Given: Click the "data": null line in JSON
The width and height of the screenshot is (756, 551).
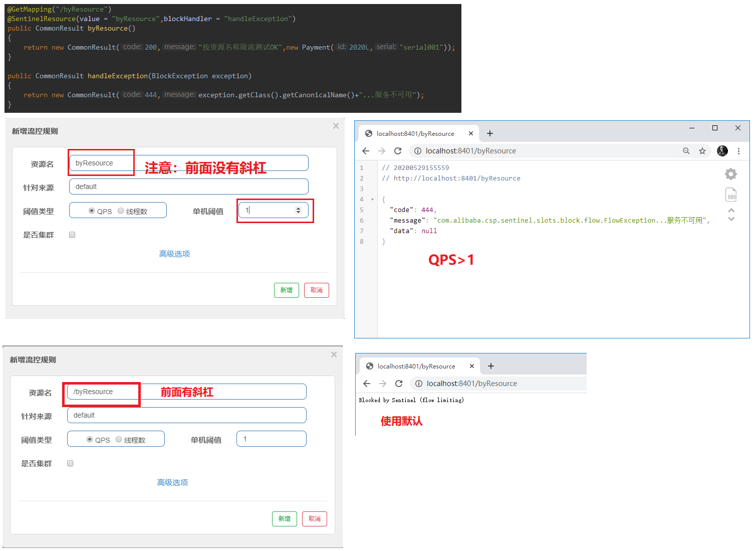Looking at the screenshot, I should click(x=413, y=231).
